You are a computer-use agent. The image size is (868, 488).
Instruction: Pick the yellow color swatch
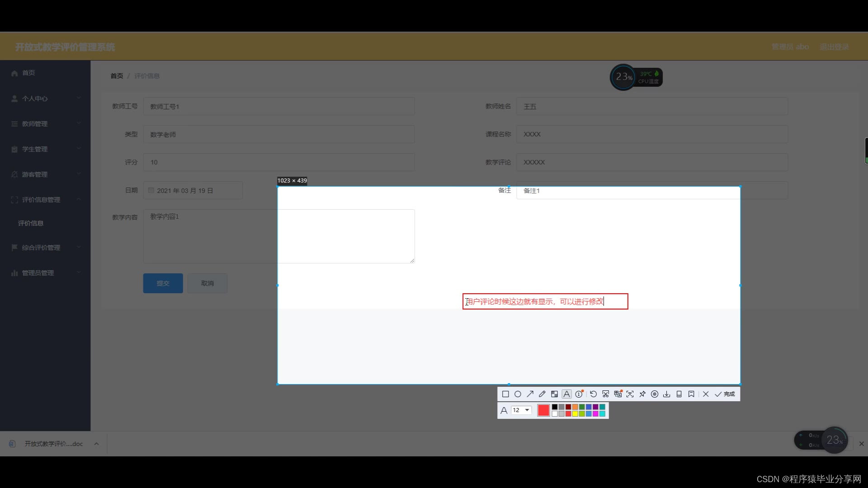(x=575, y=414)
